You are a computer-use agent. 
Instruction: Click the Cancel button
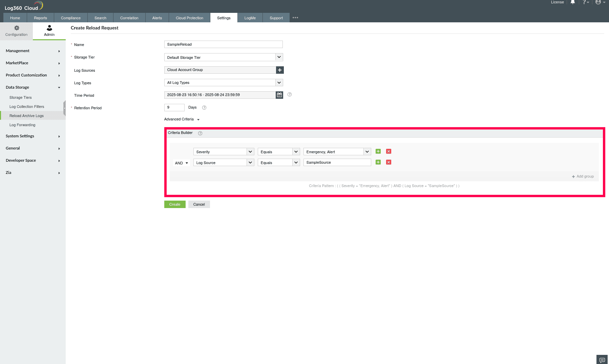pos(199,204)
